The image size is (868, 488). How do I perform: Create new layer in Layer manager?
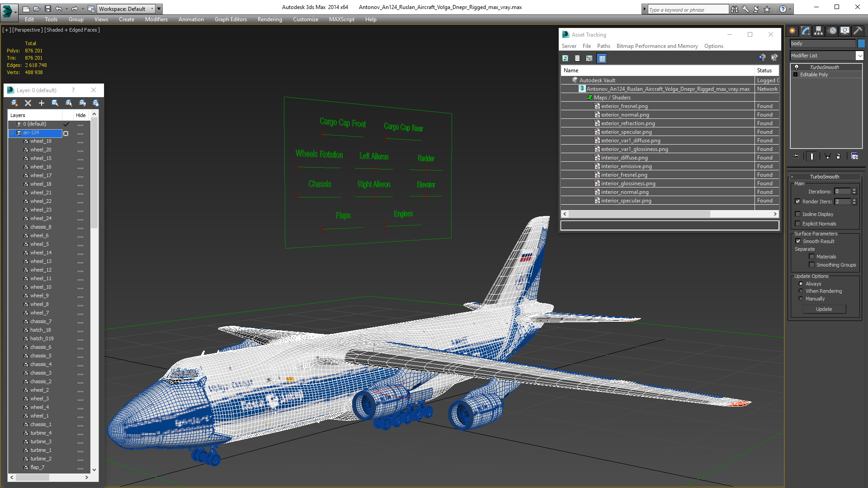point(14,103)
